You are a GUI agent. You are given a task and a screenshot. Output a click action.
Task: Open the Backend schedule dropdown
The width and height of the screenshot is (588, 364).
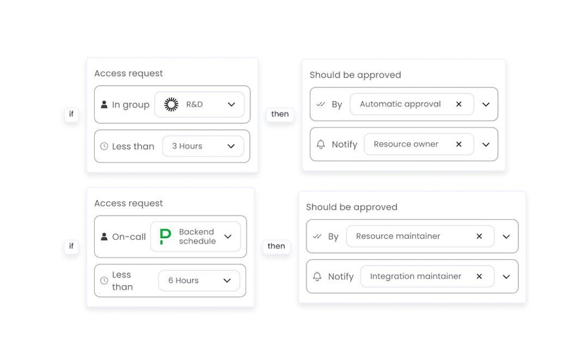[228, 237]
